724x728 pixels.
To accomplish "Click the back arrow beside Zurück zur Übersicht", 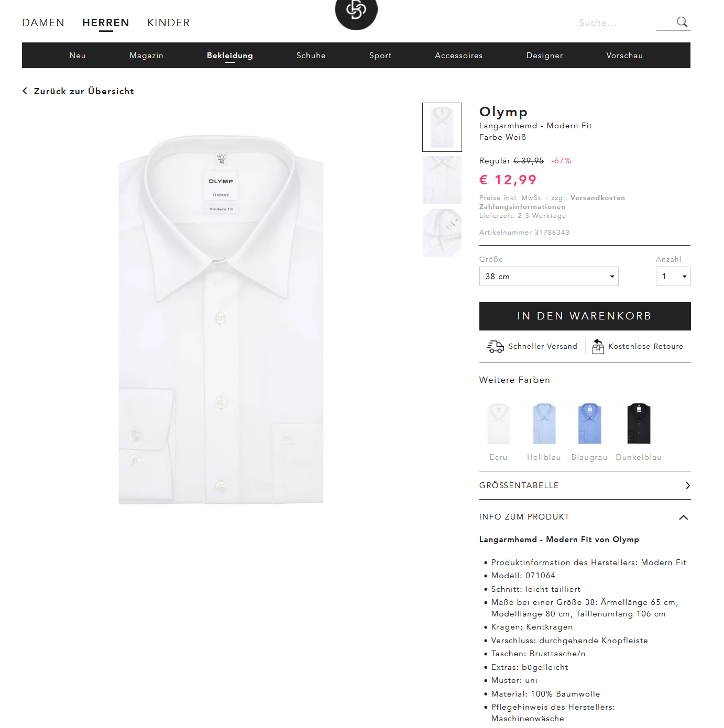I will pos(25,91).
